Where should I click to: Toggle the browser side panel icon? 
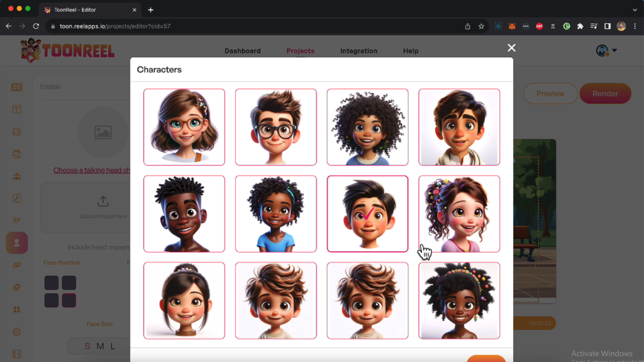pyautogui.click(x=607, y=26)
